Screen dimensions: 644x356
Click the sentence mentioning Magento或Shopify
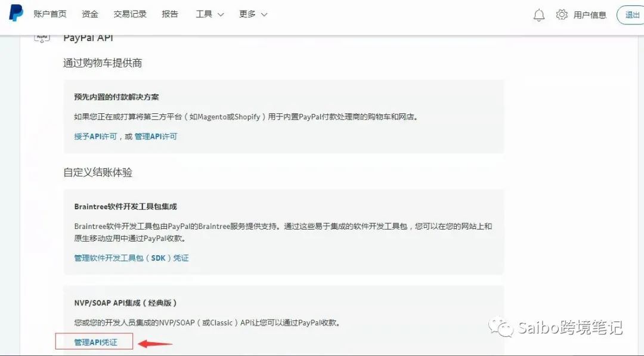pyautogui.click(x=246, y=117)
